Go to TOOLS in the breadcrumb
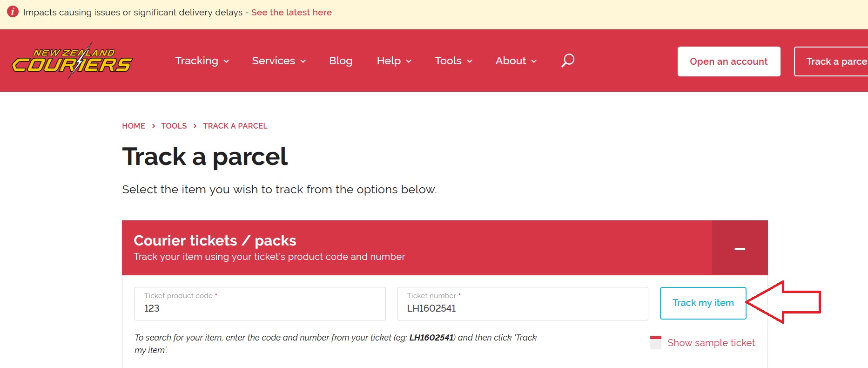 (x=174, y=126)
